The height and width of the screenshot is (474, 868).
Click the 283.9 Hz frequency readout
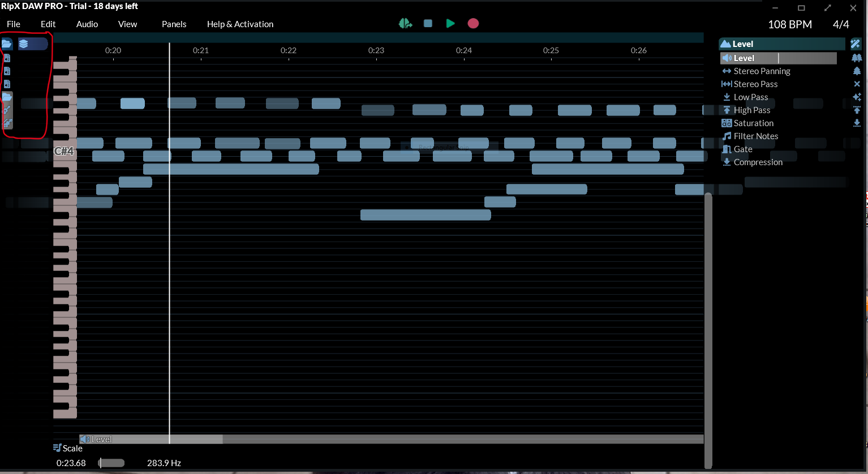click(x=164, y=463)
